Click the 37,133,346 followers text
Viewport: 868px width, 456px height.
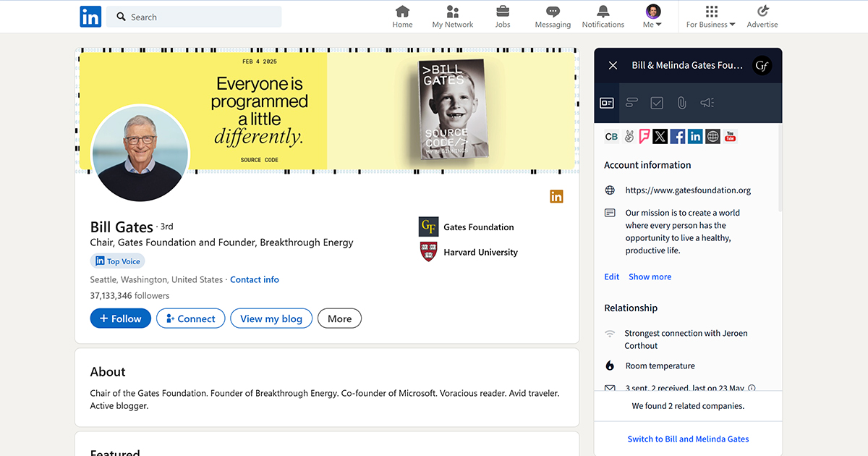click(x=129, y=295)
